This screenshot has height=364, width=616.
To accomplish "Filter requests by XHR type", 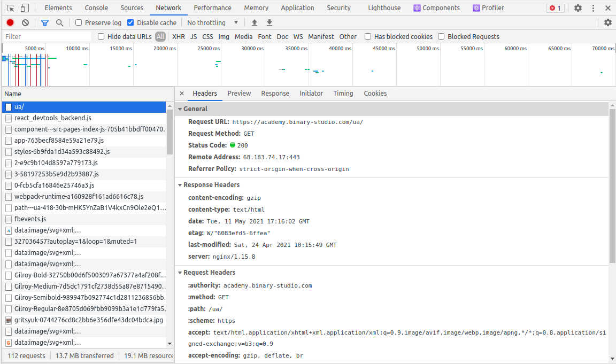I will click(179, 36).
